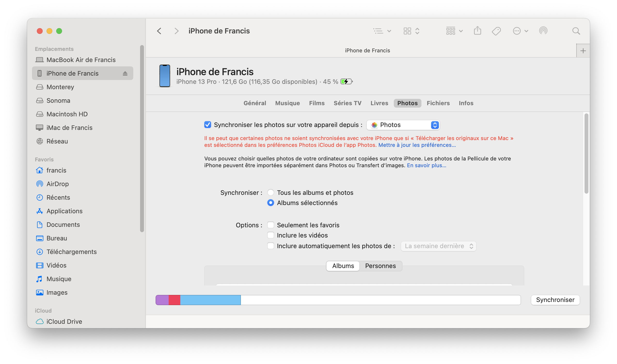
Task: Tick Seulement les favoris checkbox
Action: (270, 225)
